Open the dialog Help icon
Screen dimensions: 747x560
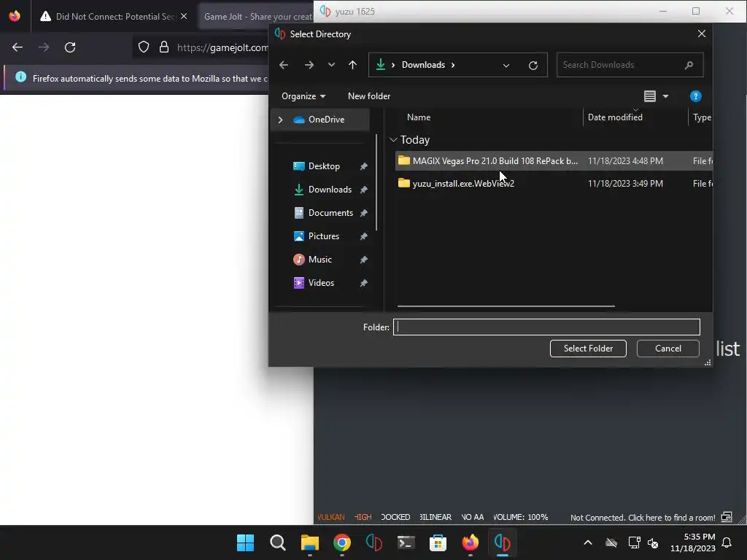pos(695,96)
